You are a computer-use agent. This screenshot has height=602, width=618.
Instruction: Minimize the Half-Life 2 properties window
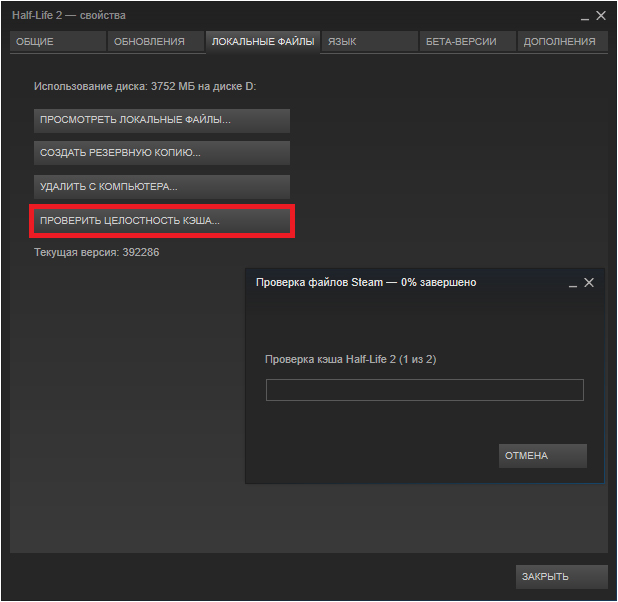point(585,17)
